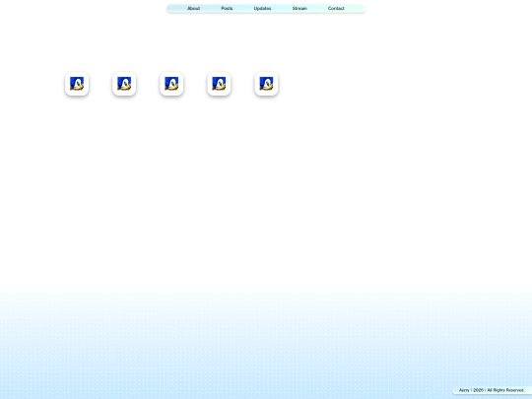Open the About page from the navbar

click(193, 8)
